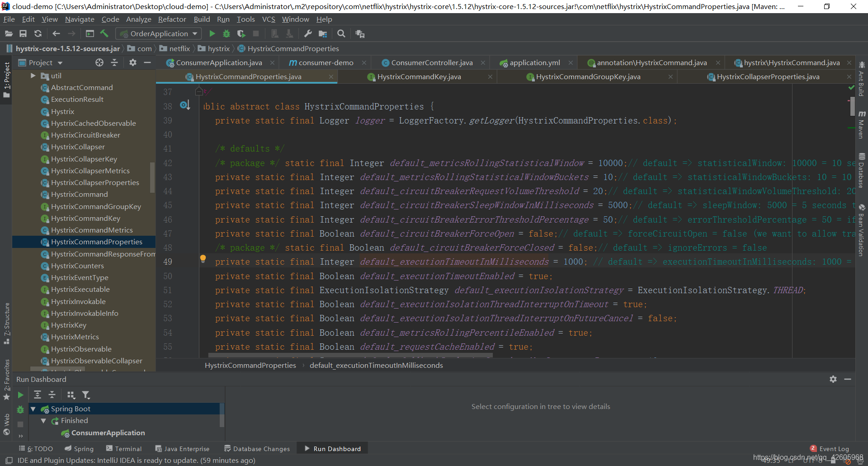Navigate back with the left arrow
The width and height of the screenshot is (868, 466).
(x=56, y=33)
